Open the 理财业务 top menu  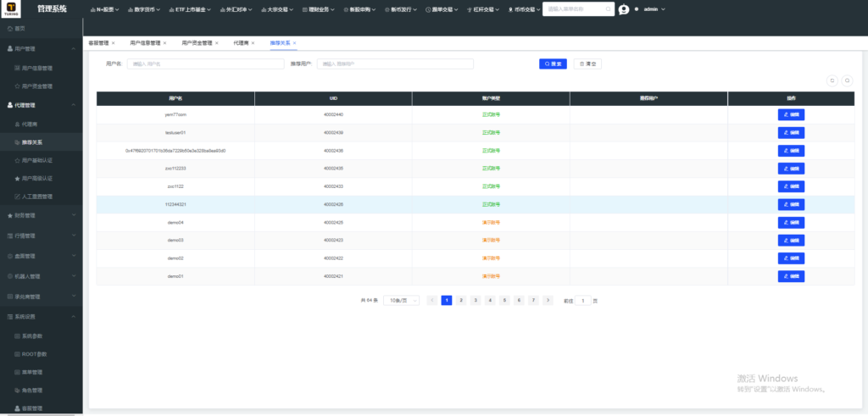[x=319, y=9]
